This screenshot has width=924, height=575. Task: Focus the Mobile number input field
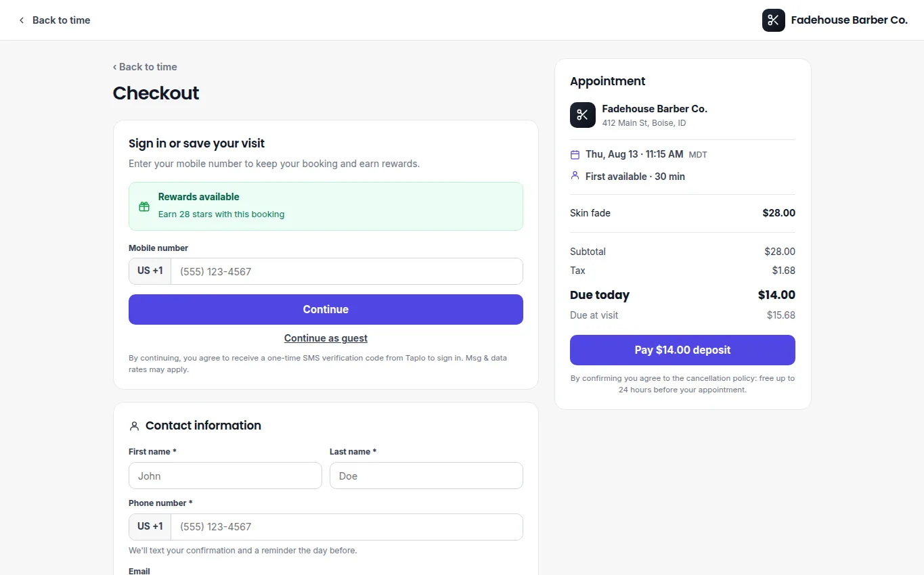(347, 271)
